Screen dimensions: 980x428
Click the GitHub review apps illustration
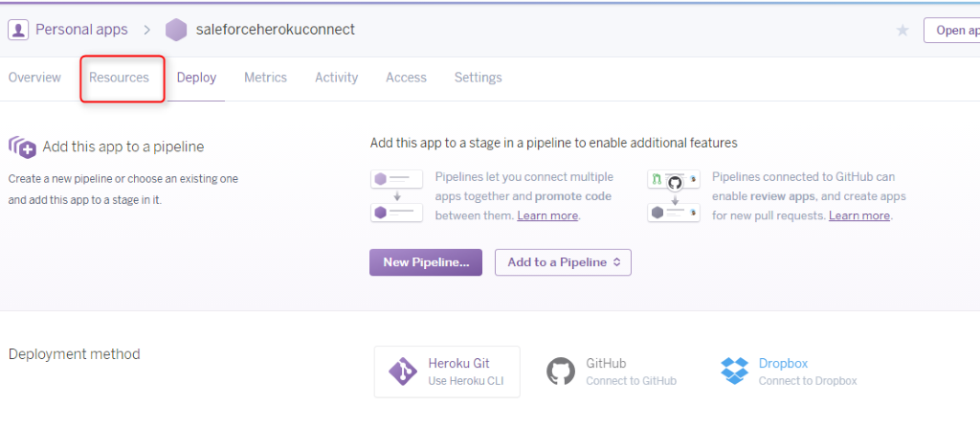[x=674, y=196]
